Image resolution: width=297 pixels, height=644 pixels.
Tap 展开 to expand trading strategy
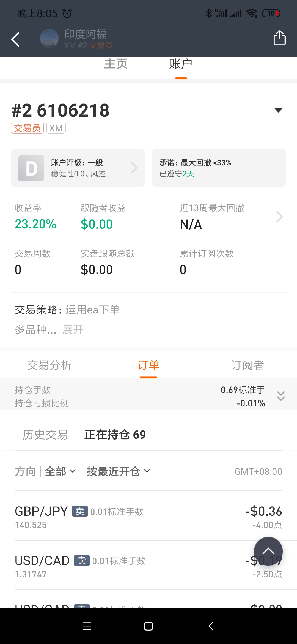[73, 329]
